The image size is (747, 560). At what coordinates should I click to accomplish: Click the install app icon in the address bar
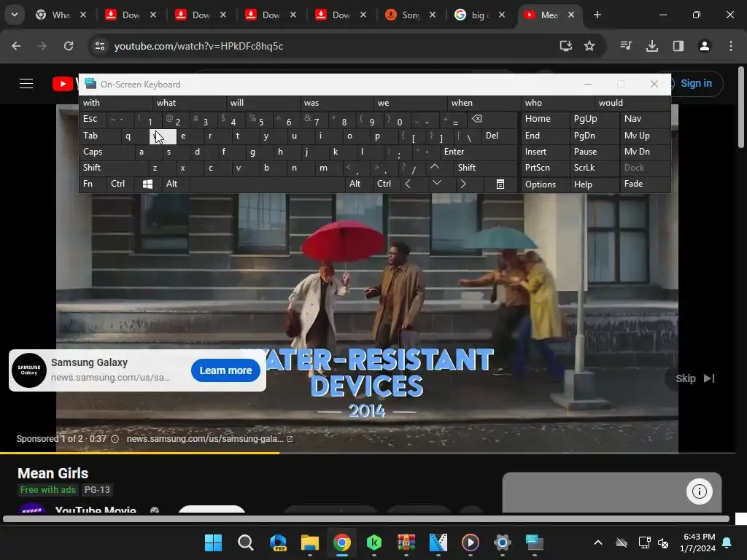566,46
